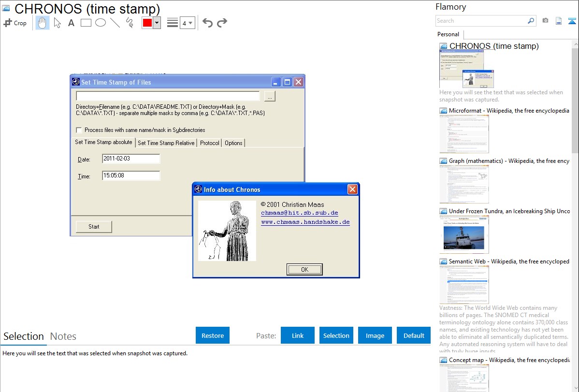579x392 pixels.
Task: Undo the last annotation
Action: tap(207, 23)
